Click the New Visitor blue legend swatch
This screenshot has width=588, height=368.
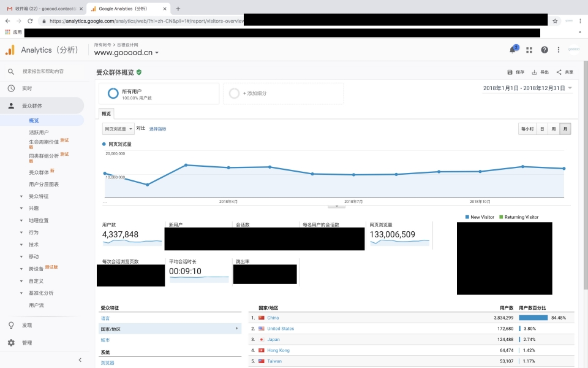coord(467,217)
